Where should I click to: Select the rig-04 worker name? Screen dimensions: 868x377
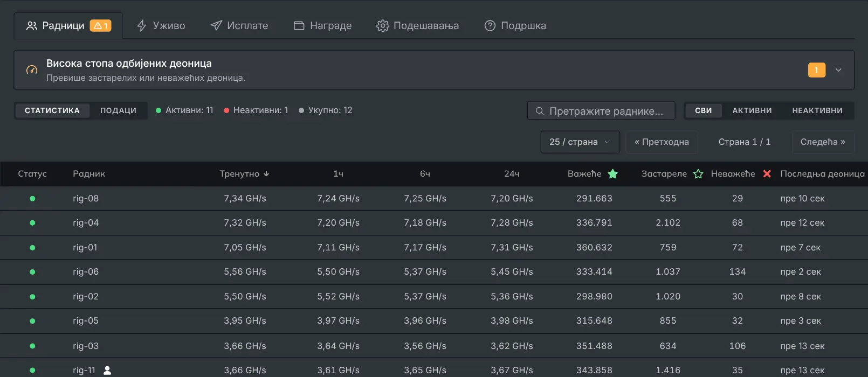click(x=86, y=223)
